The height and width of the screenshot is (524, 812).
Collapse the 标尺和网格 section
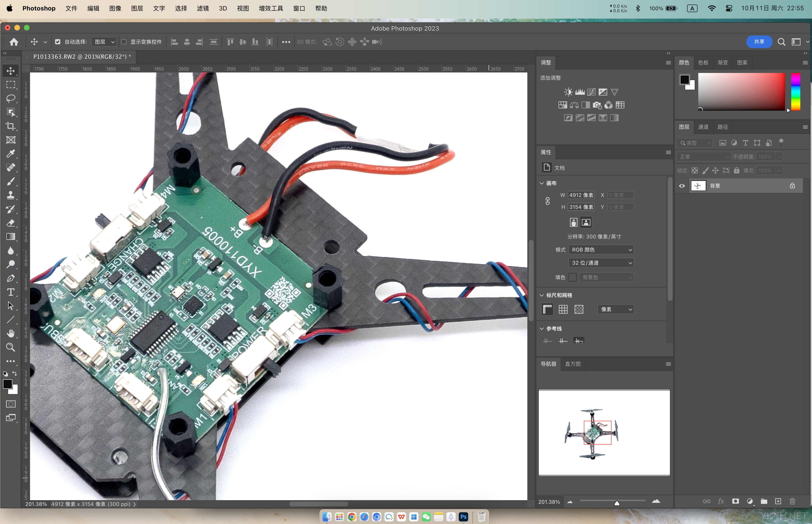pos(542,295)
